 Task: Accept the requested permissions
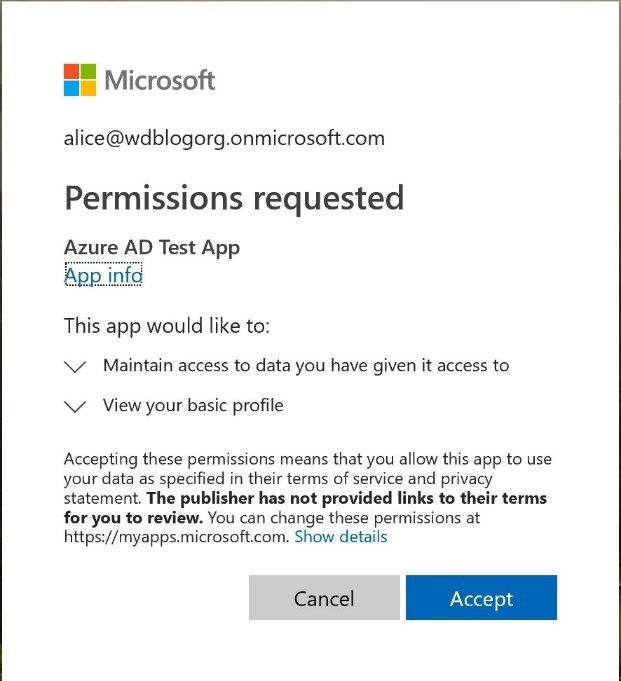click(481, 598)
